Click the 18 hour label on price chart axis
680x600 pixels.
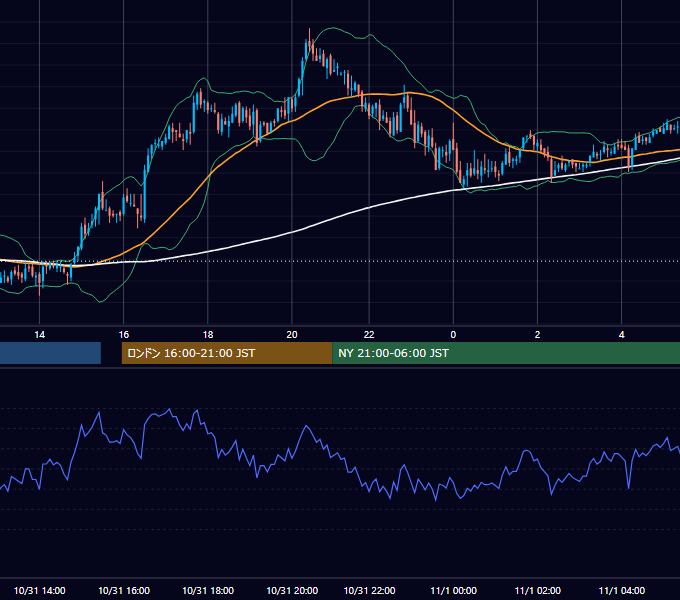tap(208, 335)
